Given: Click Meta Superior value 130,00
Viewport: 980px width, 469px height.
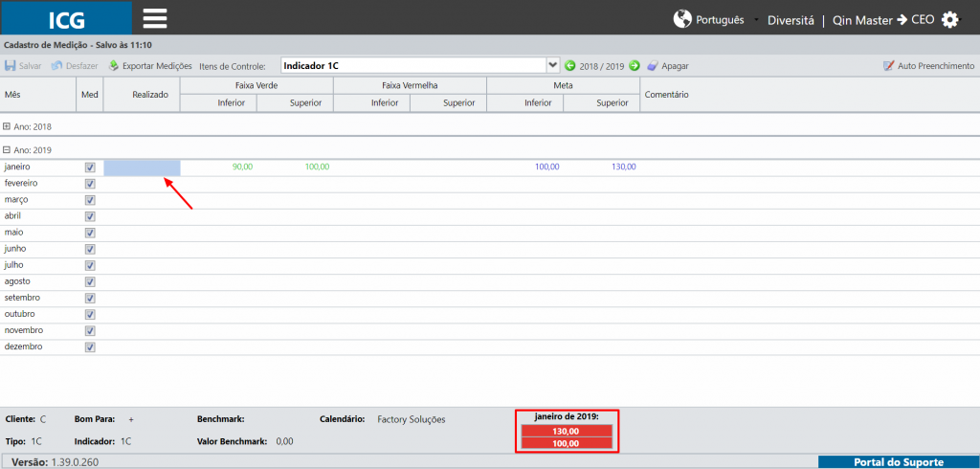Looking at the screenshot, I should click(x=624, y=167).
